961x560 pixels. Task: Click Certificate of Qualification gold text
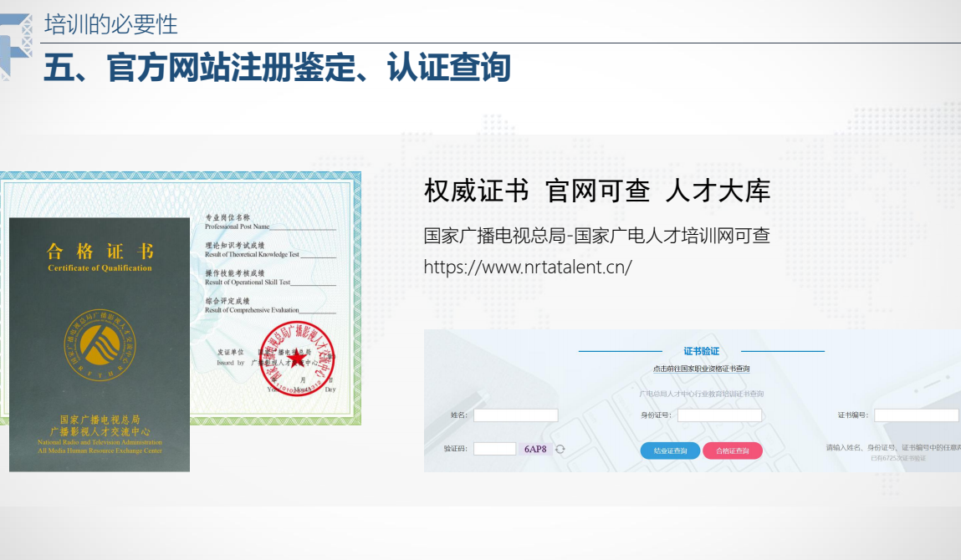[x=100, y=267]
